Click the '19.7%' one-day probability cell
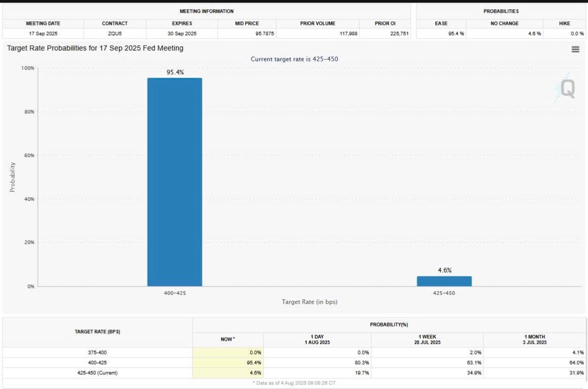 point(317,373)
